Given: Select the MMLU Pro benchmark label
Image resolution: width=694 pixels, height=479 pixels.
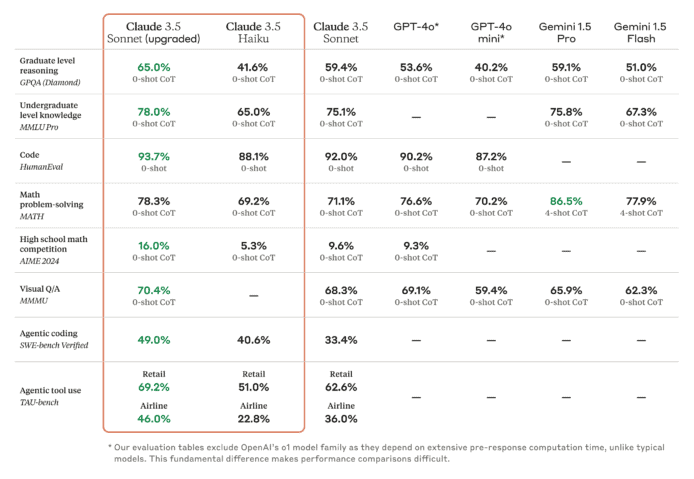Looking at the screenshot, I should click(x=39, y=127).
